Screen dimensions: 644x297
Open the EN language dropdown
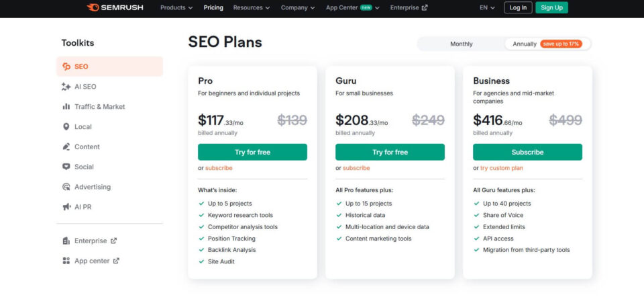[487, 7]
